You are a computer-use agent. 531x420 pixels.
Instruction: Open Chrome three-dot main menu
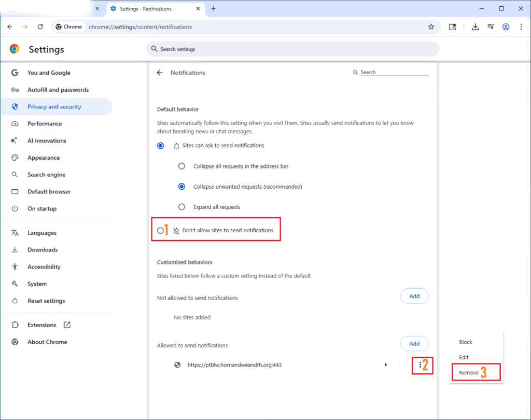pyautogui.click(x=521, y=27)
